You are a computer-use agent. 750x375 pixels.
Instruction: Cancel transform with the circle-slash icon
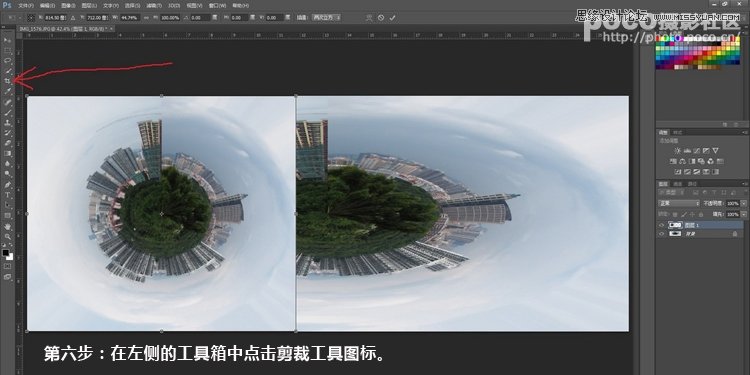(x=381, y=17)
